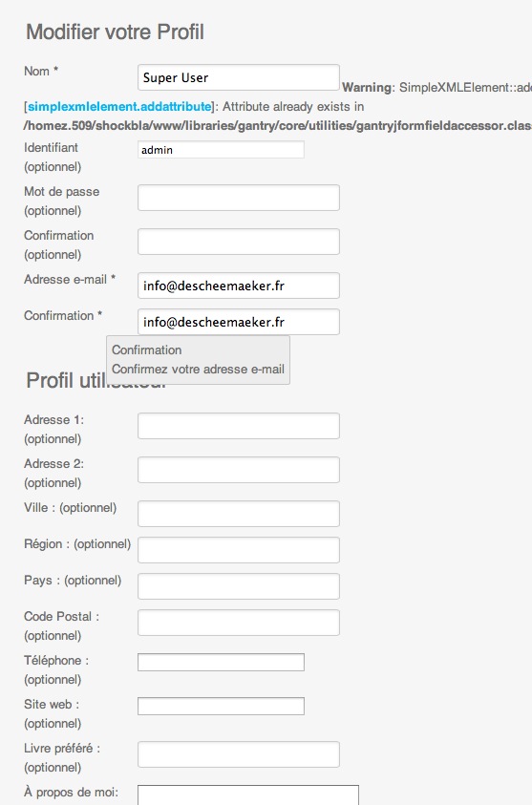
Task: Focus the Mot de passe input
Action: pos(238,198)
